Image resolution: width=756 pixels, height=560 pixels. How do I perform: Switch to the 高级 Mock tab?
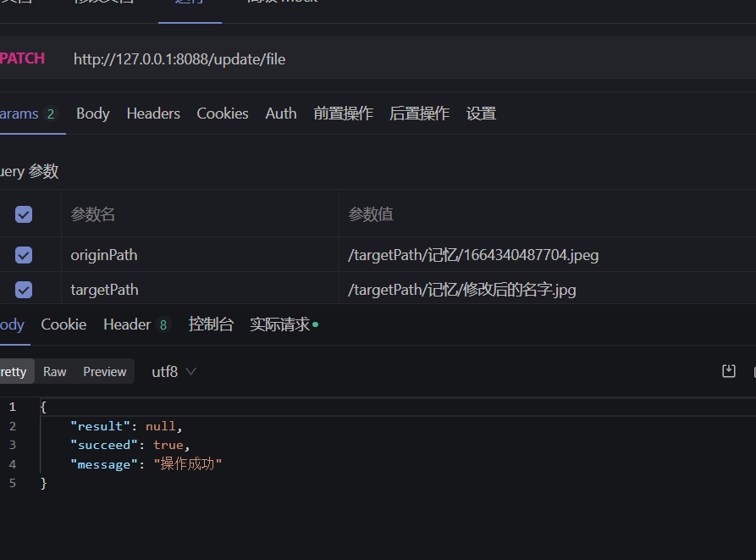click(x=279, y=3)
